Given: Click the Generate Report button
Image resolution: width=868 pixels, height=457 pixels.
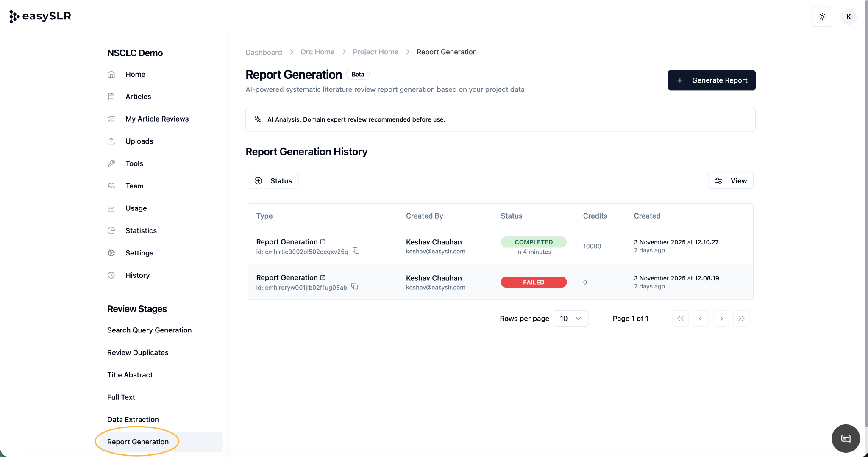Looking at the screenshot, I should [x=711, y=80].
